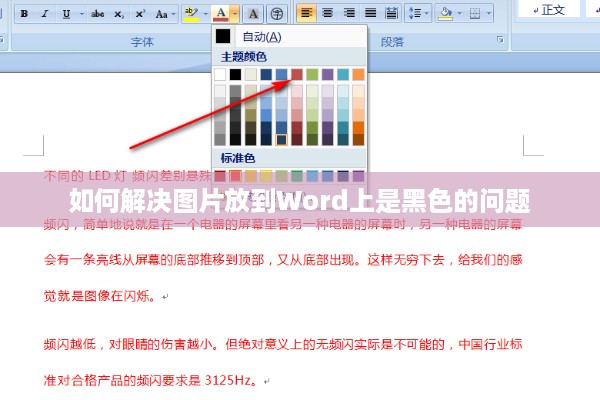Select the darkest green shade swatch
The height and width of the screenshot is (400, 600).
(x=312, y=139)
